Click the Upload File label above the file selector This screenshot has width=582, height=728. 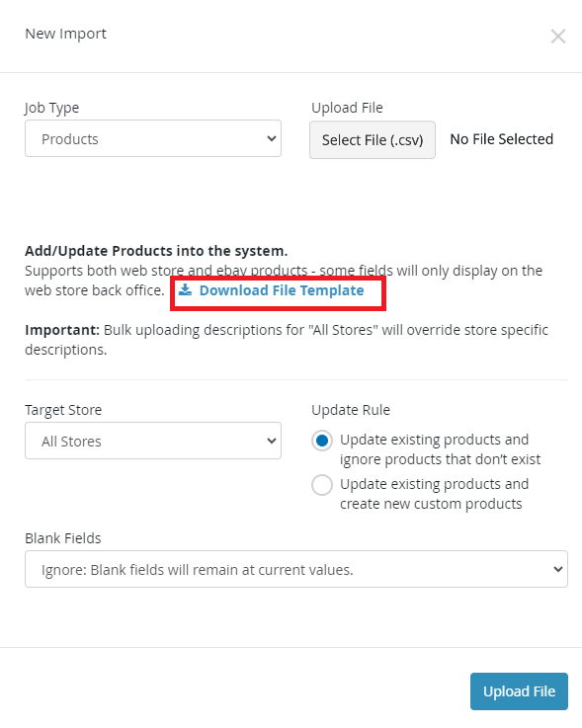pyautogui.click(x=347, y=108)
